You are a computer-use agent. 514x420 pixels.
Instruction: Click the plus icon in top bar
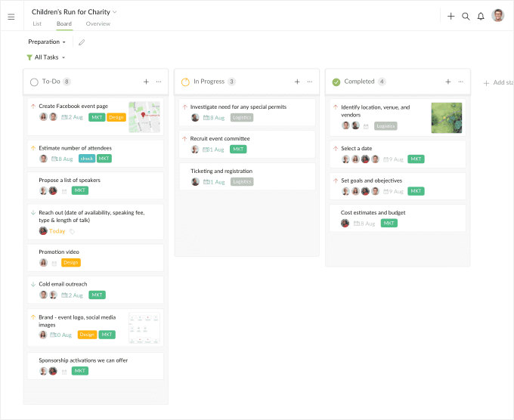[451, 16]
